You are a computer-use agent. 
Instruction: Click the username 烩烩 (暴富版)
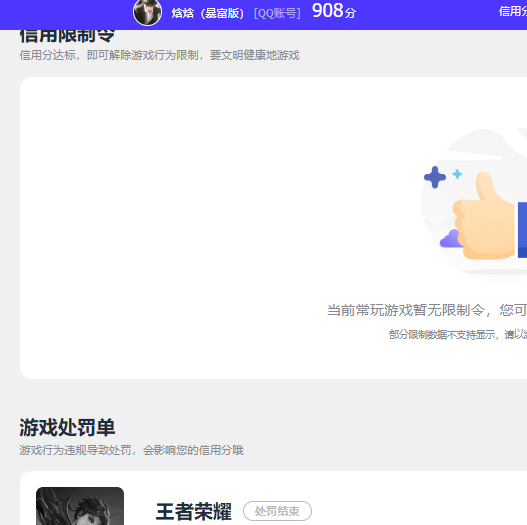click(208, 13)
